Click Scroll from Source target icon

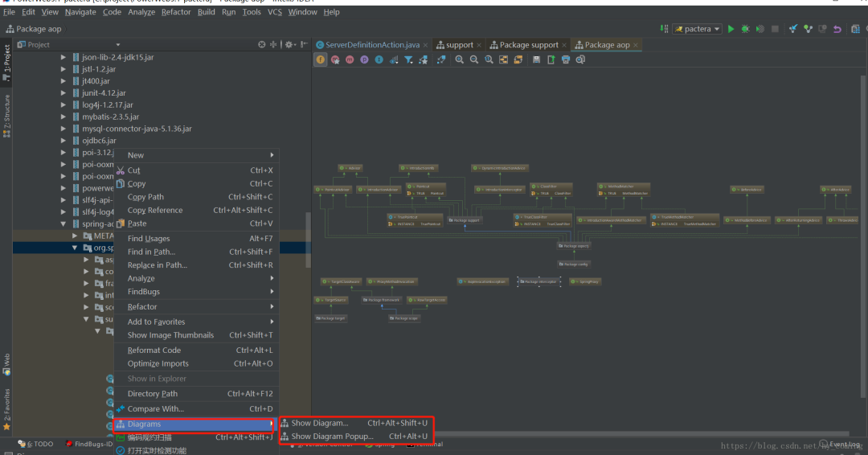pos(262,44)
